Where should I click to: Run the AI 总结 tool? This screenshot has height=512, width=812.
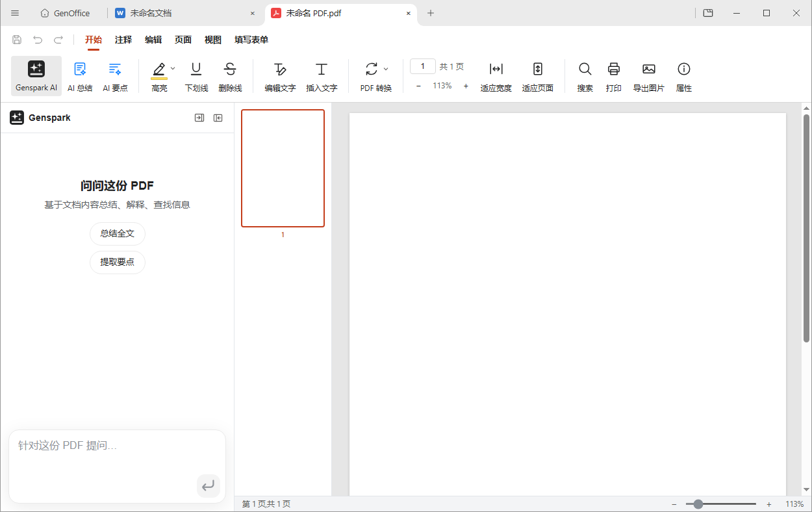(x=80, y=76)
